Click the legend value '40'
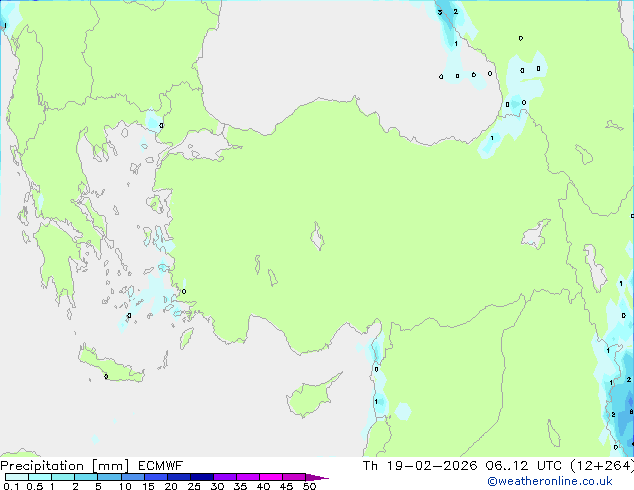634x490 pixels. [263, 486]
